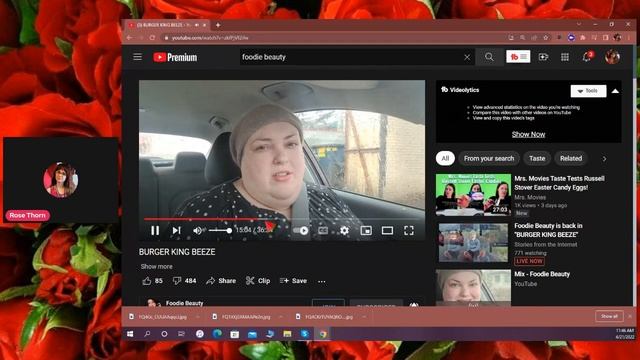The width and height of the screenshot is (640, 360).
Task: Open the third downloaded jpg options arrow
Action: [364, 317]
